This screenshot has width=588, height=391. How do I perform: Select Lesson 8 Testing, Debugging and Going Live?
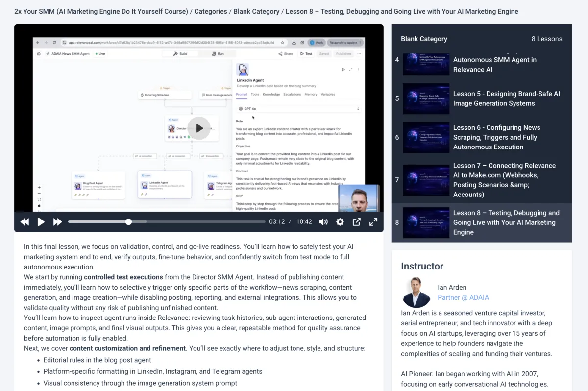[x=482, y=222]
